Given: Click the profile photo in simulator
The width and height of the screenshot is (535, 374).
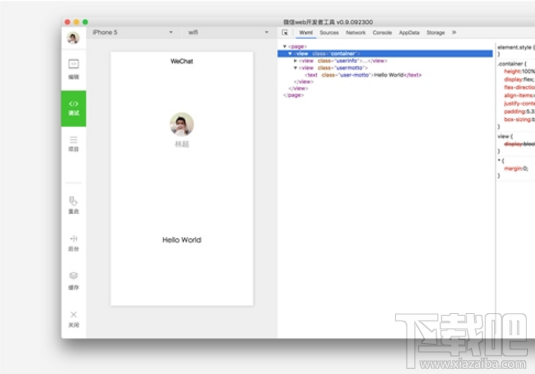Looking at the screenshot, I should [x=182, y=124].
